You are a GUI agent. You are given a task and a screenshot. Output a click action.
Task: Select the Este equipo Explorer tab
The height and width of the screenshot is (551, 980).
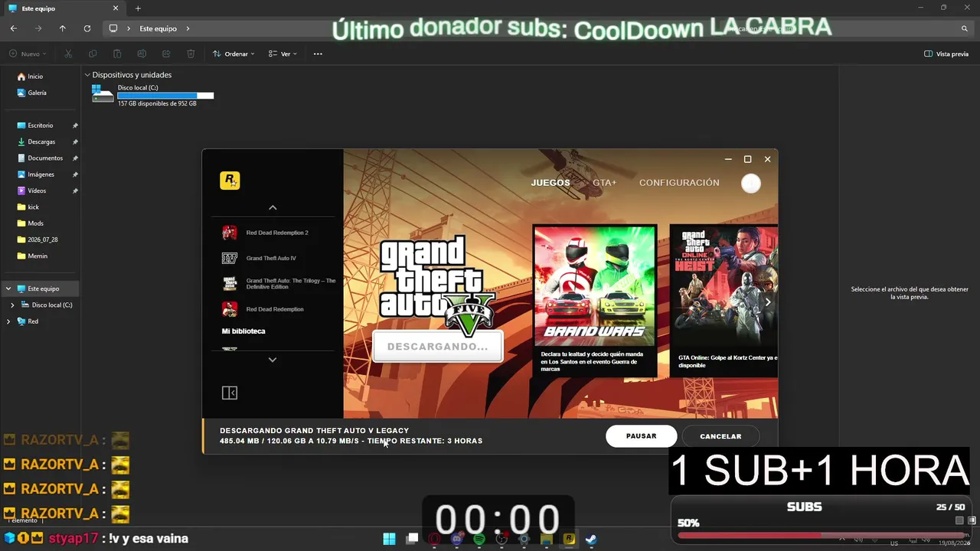tap(65, 8)
